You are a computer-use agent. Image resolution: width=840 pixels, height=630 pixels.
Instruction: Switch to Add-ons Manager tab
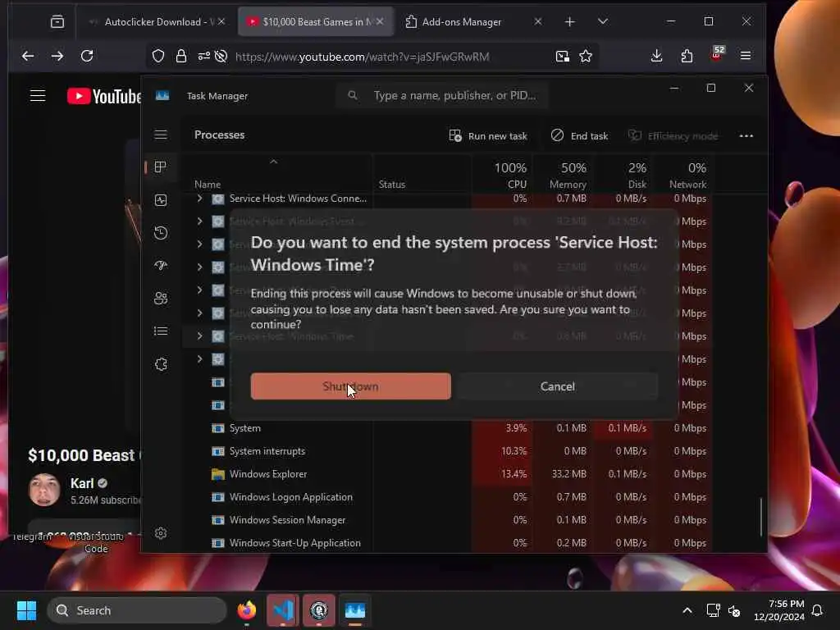[x=473, y=22]
